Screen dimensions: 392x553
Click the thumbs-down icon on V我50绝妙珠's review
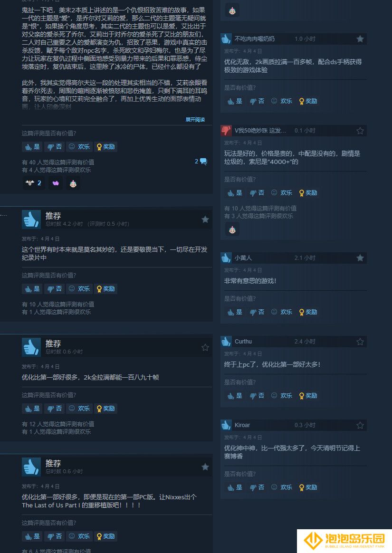pyautogui.click(x=226, y=131)
